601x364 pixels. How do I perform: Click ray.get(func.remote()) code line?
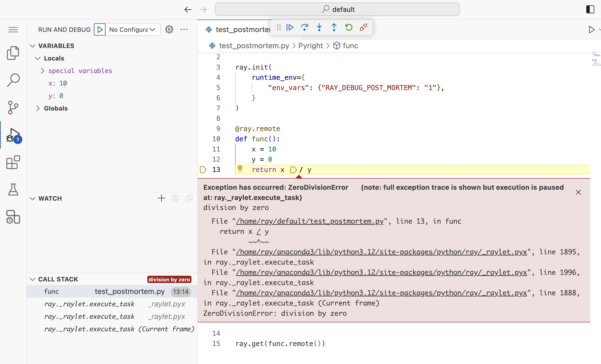pyautogui.click(x=280, y=344)
